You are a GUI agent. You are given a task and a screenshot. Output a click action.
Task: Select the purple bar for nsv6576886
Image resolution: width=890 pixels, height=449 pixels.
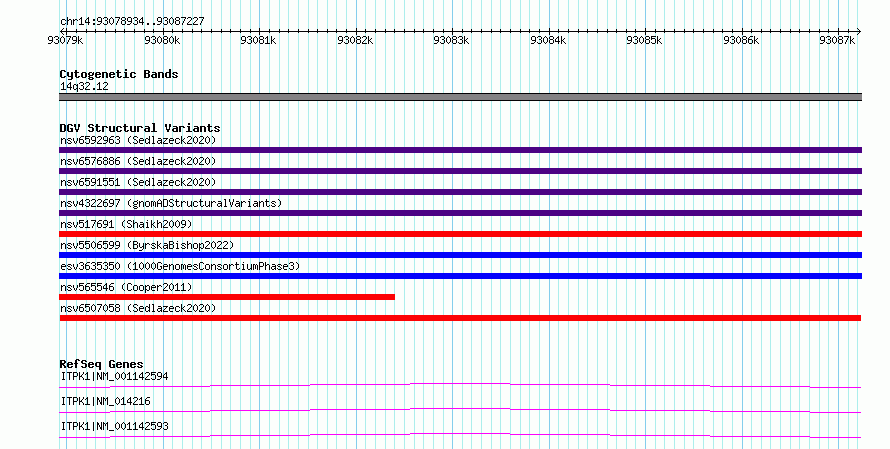[x=460, y=171]
